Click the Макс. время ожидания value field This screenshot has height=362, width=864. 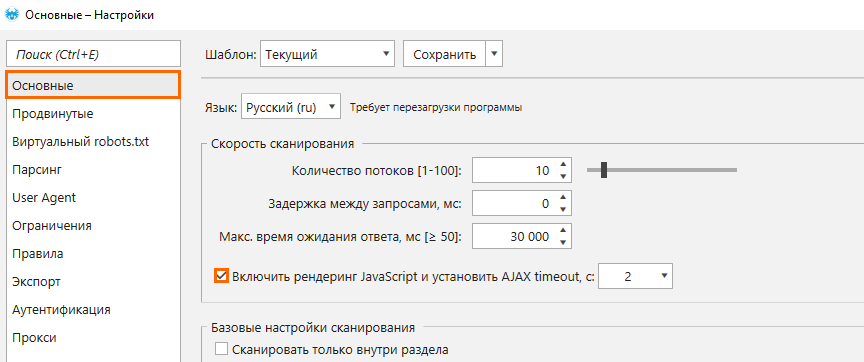coord(514,236)
